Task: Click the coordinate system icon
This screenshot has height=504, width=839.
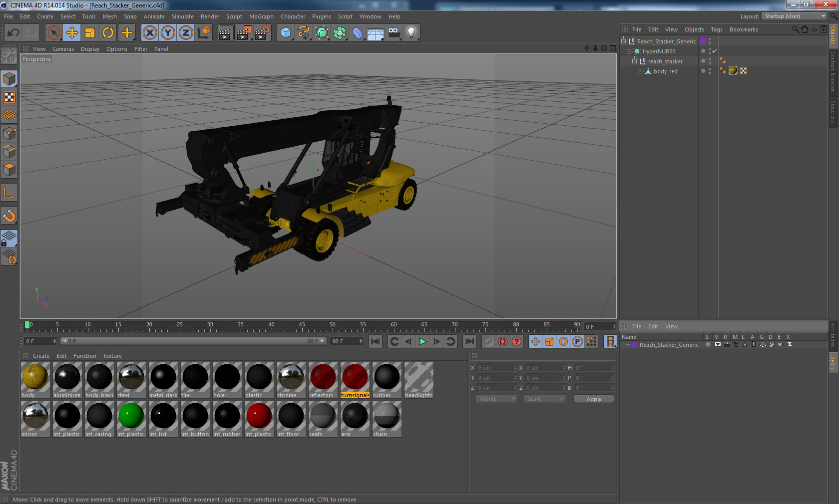Action: pyautogui.click(x=204, y=33)
